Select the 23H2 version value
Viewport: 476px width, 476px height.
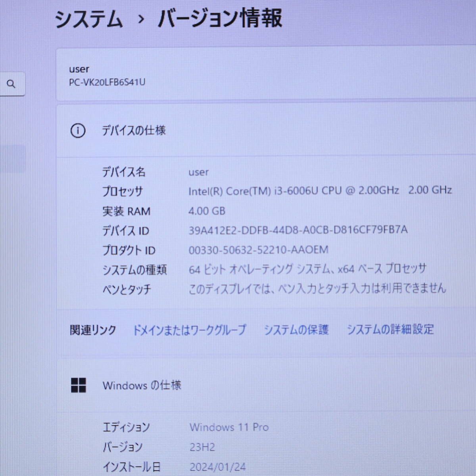click(x=202, y=447)
